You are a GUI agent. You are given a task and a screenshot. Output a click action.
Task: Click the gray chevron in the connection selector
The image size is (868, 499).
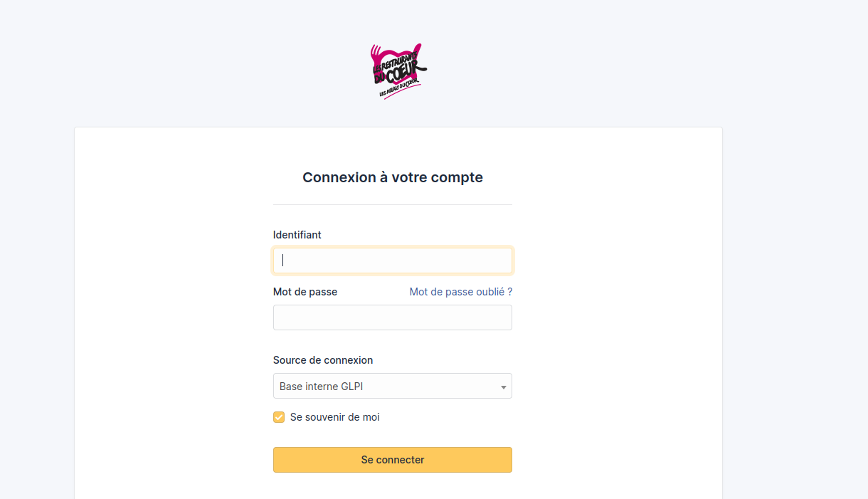[503, 386]
